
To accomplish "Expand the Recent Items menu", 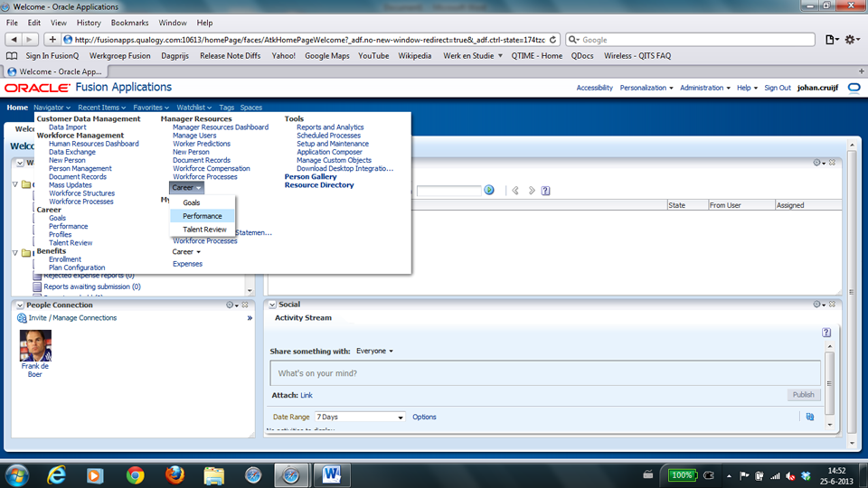I will [102, 108].
